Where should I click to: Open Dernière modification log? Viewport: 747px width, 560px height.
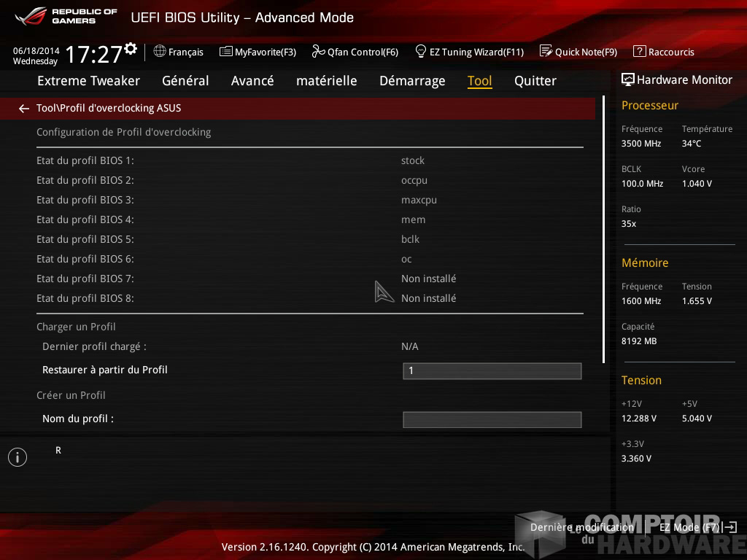[582, 527]
